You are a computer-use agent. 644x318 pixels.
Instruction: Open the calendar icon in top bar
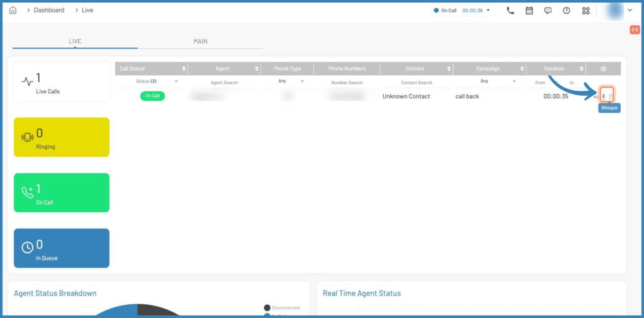529,11
